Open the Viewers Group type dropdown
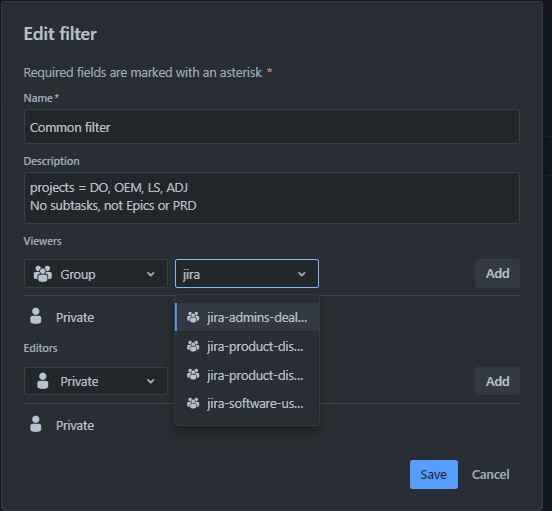 pyautogui.click(x=96, y=274)
